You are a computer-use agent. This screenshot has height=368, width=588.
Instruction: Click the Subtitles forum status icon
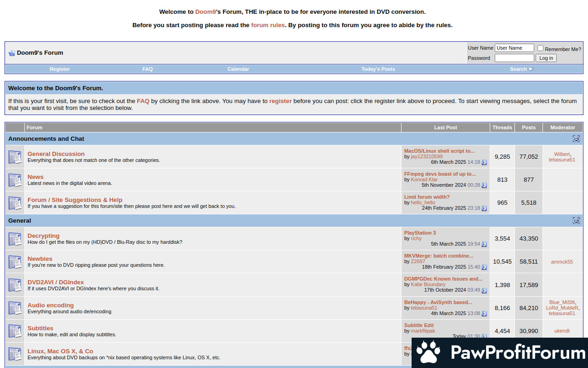tap(15, 331)
